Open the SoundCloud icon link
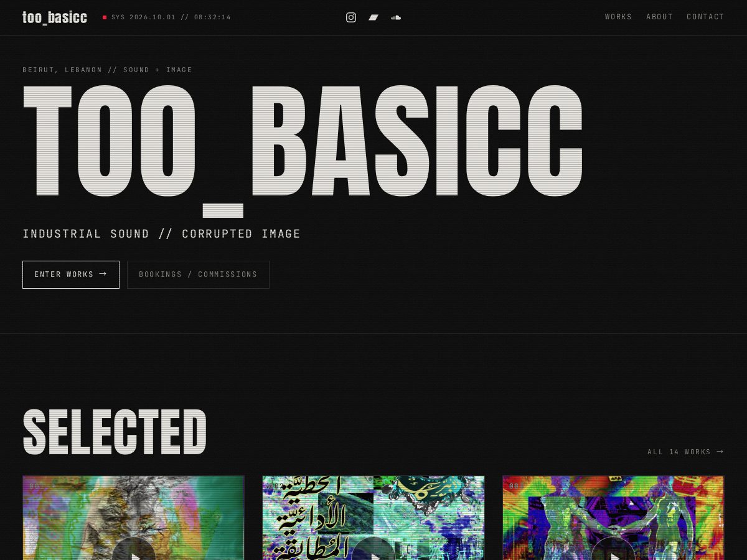This screenshot has width=747, height=560. 396,17
